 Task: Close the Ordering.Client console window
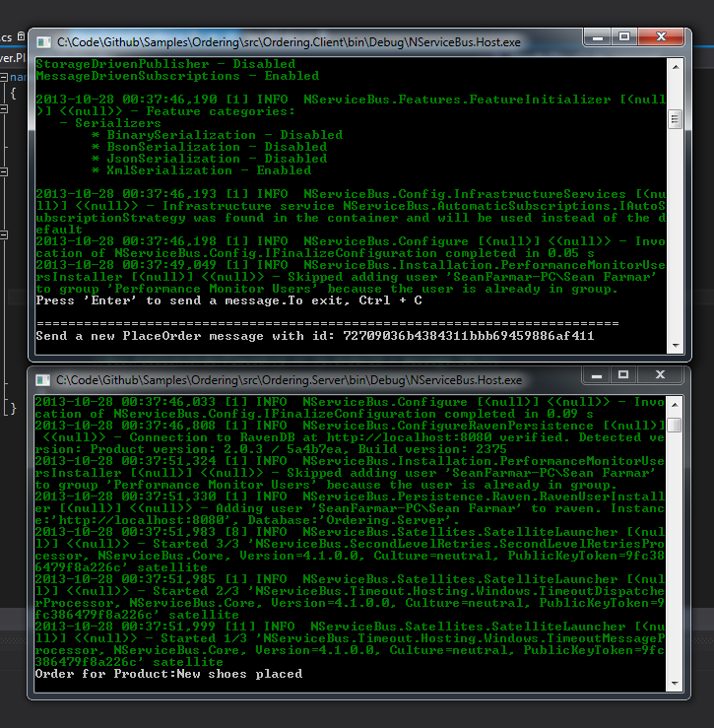click(x=661, y=37)
